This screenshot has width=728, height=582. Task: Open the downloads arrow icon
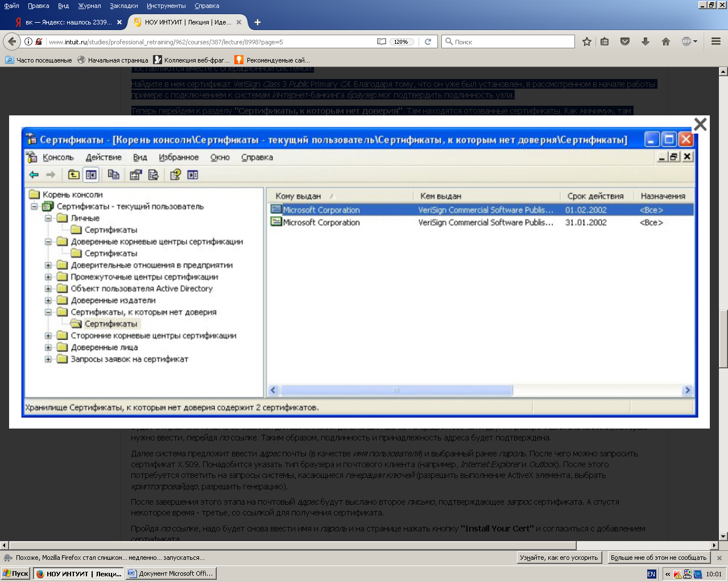click(x=646, y=41)
